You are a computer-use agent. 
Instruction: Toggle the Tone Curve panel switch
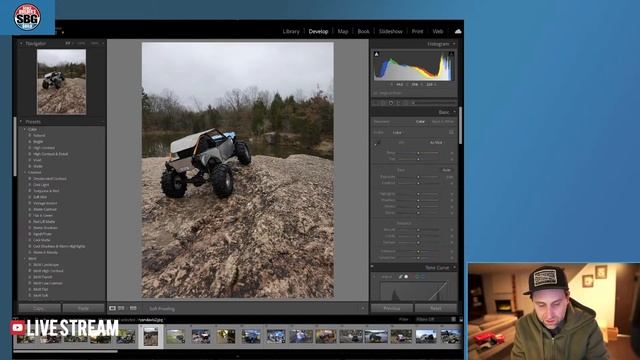(x=372, y=267)
